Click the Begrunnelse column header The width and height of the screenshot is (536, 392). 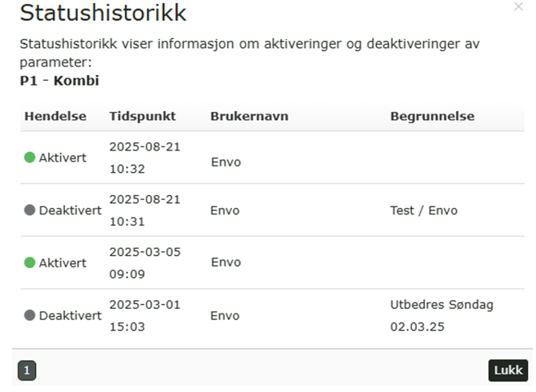click(432, 117)
